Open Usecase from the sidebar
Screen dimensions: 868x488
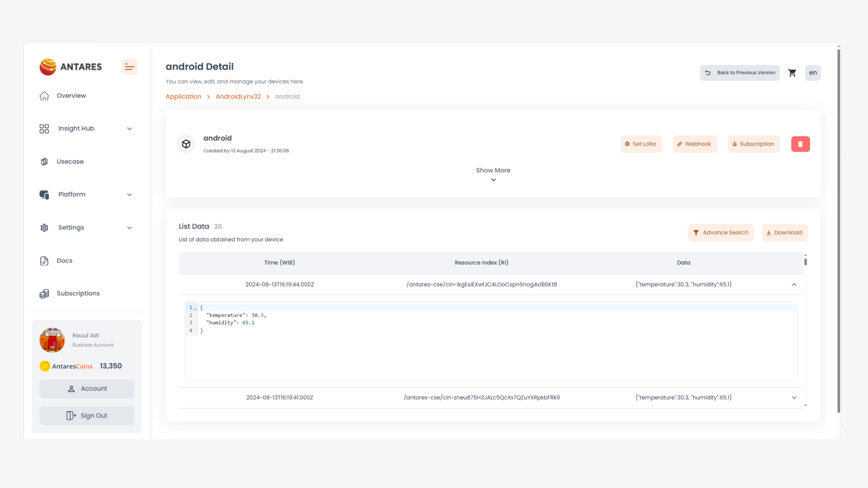pyautogui.click(x=70, y=162)
